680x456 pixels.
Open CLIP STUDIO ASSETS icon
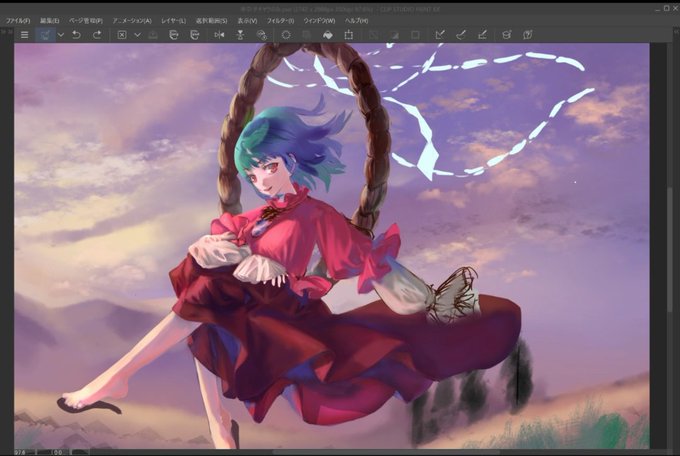pyautogui.click(x=507, y=35)
